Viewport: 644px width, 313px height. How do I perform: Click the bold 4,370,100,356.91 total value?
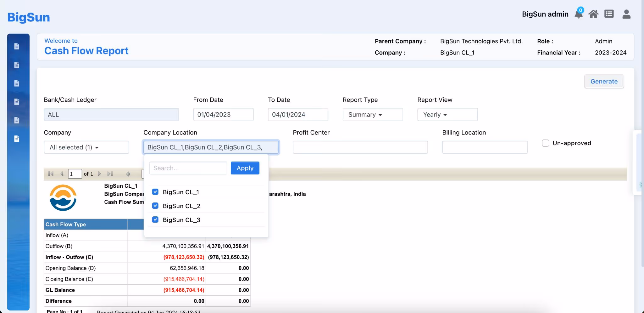(228, 246)
